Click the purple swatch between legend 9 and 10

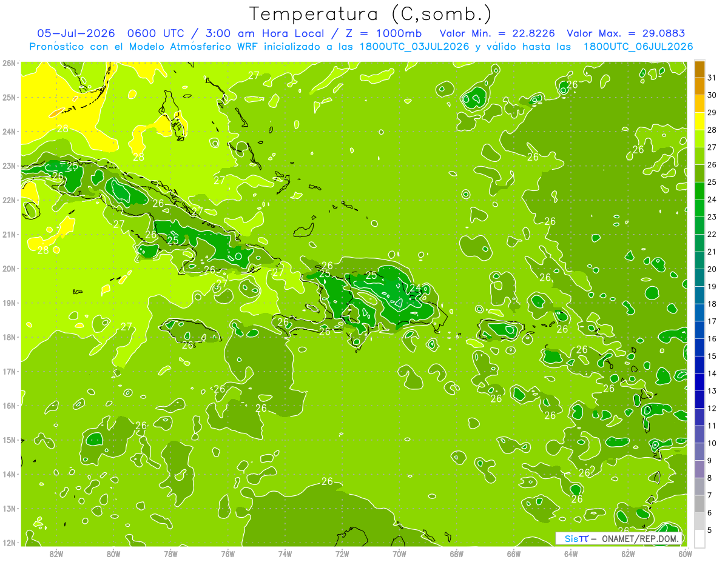click(x=699, y=452)
